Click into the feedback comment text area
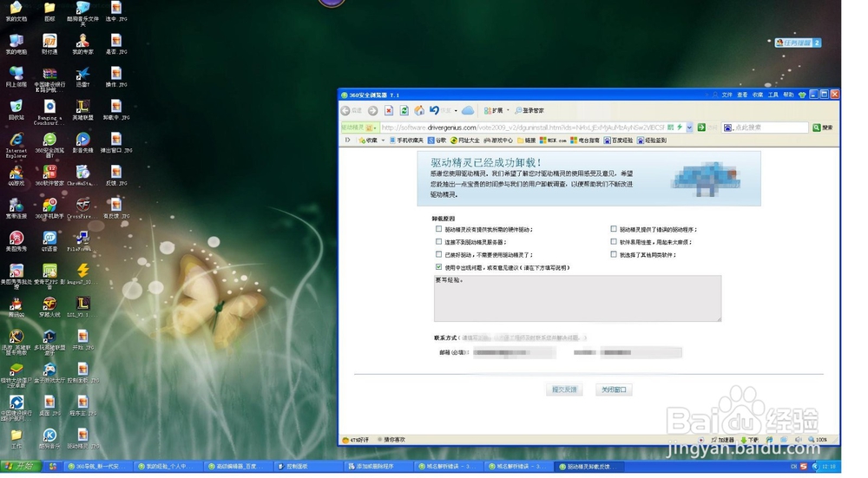The image size is (868, 478). coord(577,298)
